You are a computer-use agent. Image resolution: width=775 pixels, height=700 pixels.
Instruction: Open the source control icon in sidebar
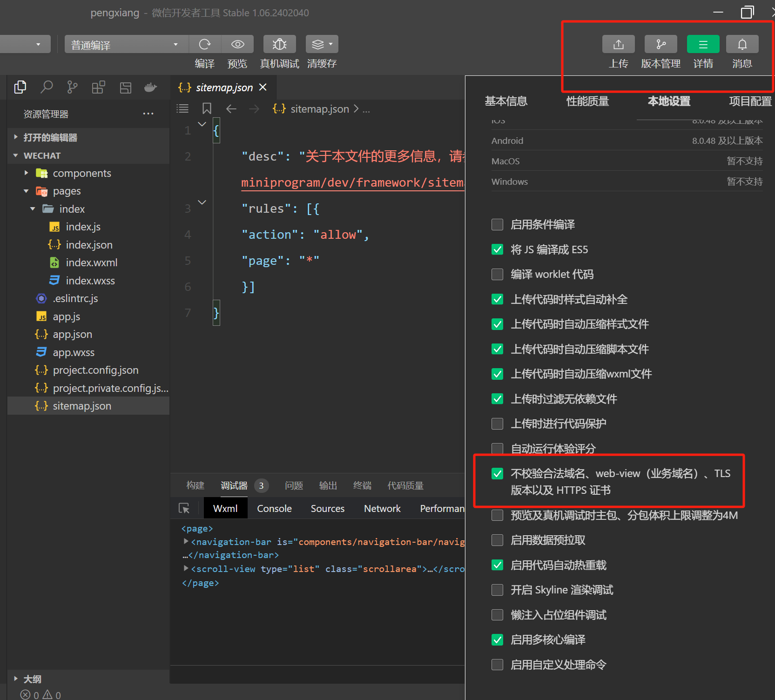click(x=72, y=87)
